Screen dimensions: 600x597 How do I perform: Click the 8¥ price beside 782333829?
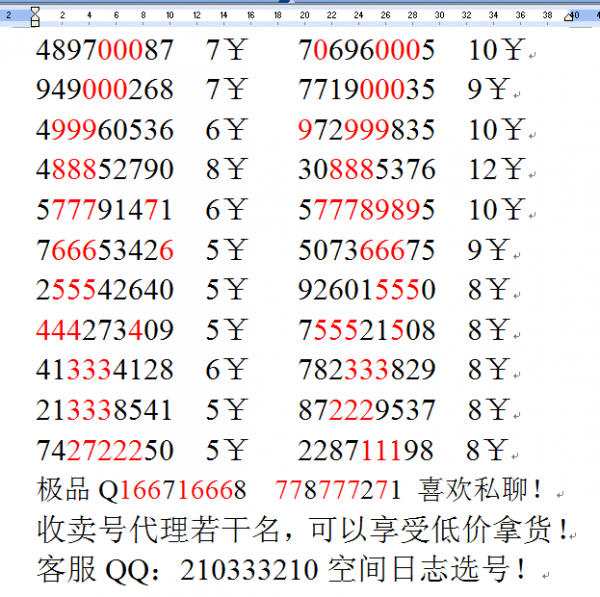coord(488,370)
